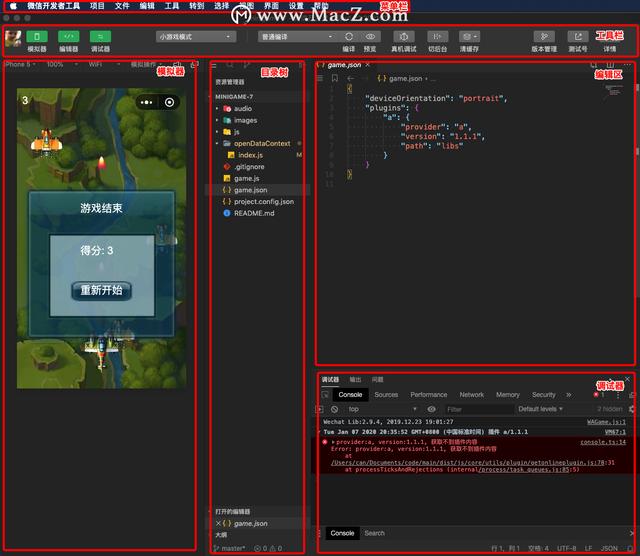Click the editor split layout icon
This screenshot has height=556, width=640.
pos(610,65)
